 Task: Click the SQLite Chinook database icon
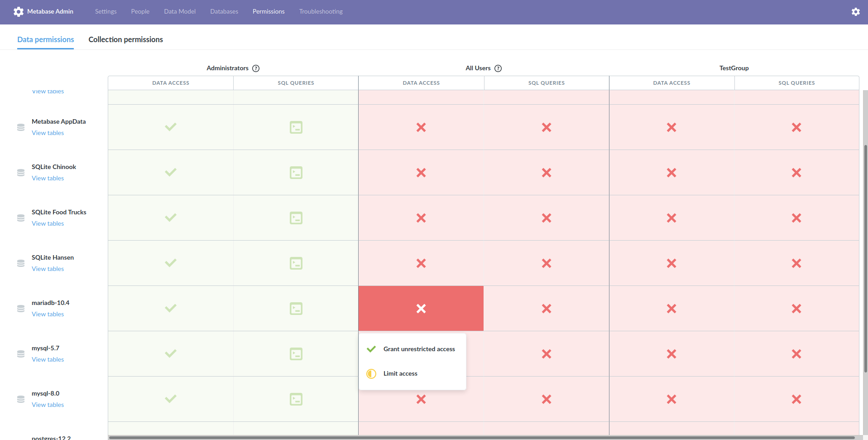21,173
